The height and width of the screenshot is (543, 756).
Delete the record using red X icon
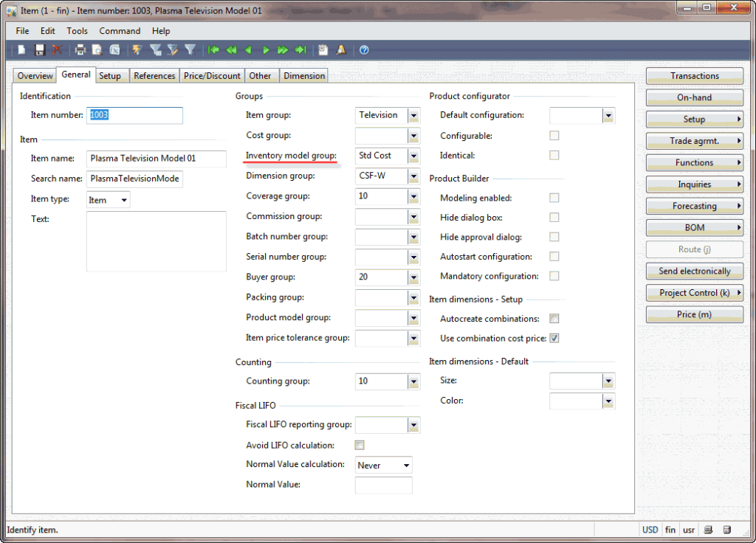click(x=57, y=49)
